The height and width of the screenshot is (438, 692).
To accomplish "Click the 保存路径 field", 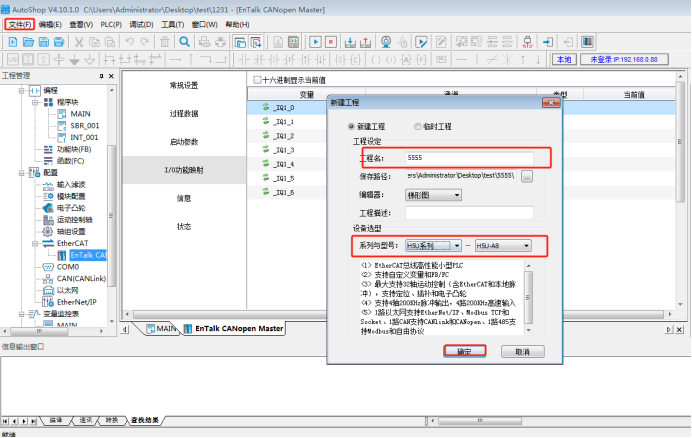I will (461, 176).
